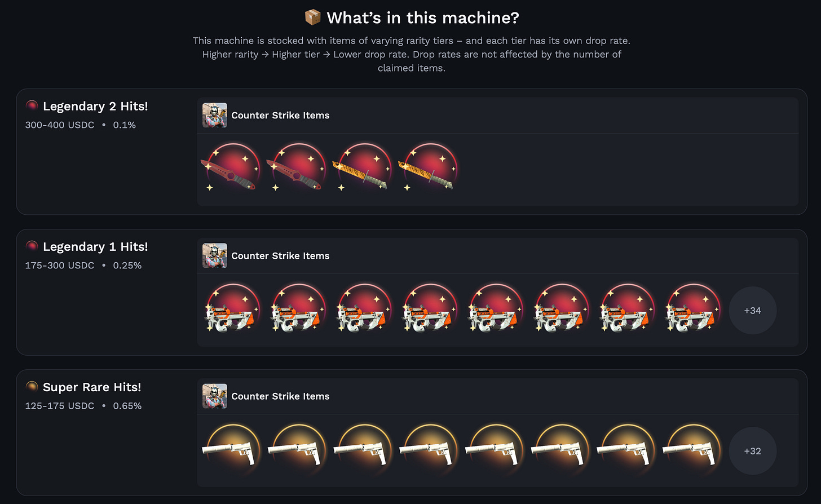Select the fifth white pistol in Super Rare row

coord(495,449)
